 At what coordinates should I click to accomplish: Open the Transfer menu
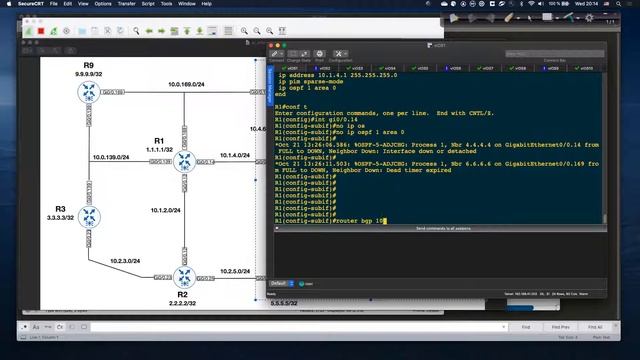coord(127,4)
